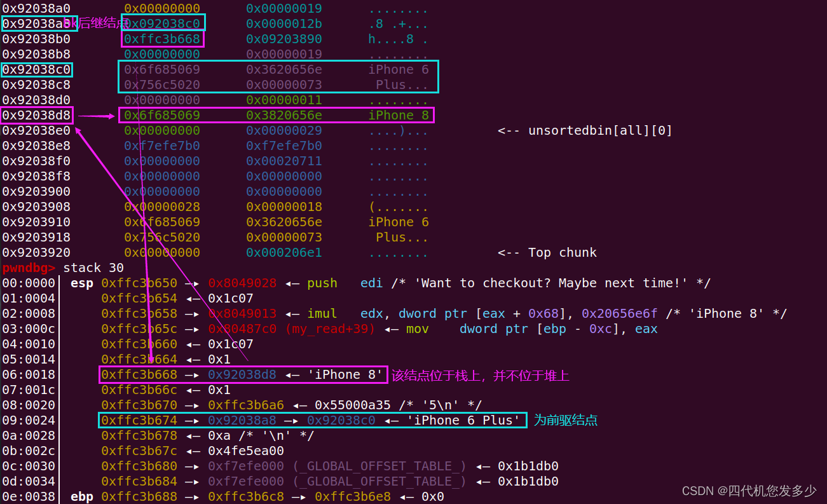Click stack address 0xffc3b680
The height and width of the screenshot is (504, 827).
click(x=139, y=466)
